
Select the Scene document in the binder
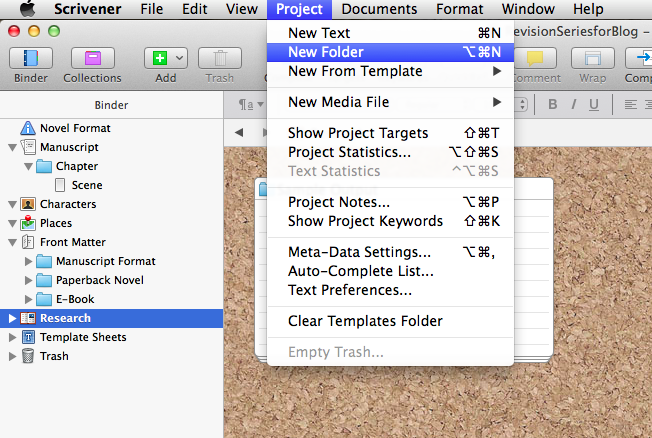(x=87, y=185)
